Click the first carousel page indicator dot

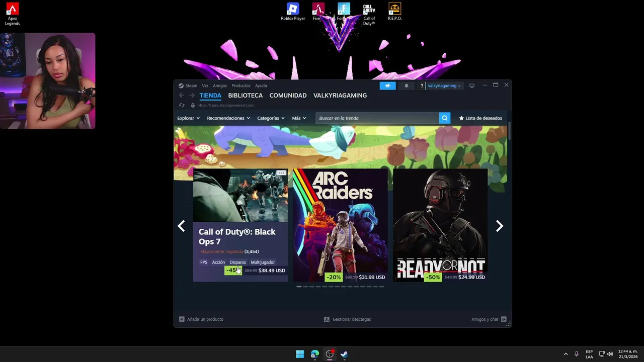(x=299, y=287)
